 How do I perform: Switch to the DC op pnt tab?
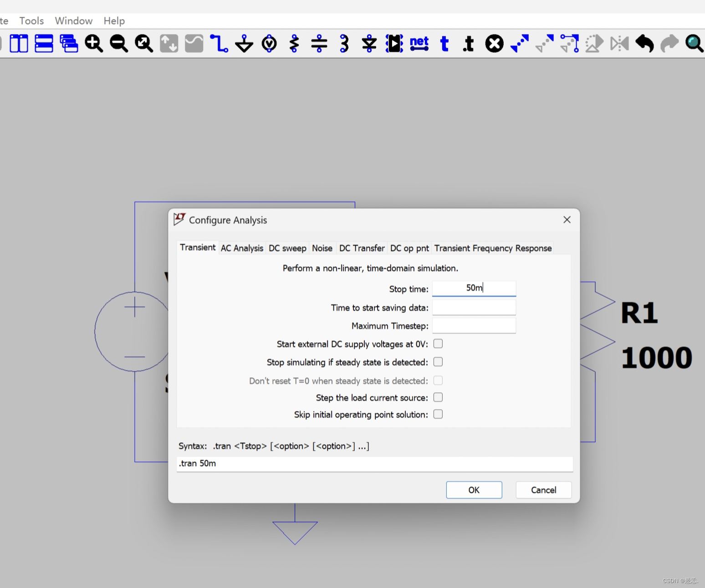(409, 248)
